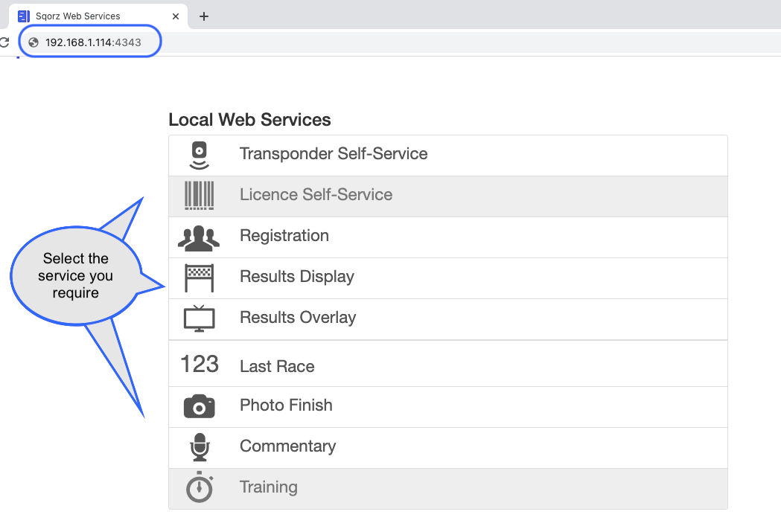
Task: Click the Training stopwatch icon
Action: pyautogui.click(x=200, y=487)
